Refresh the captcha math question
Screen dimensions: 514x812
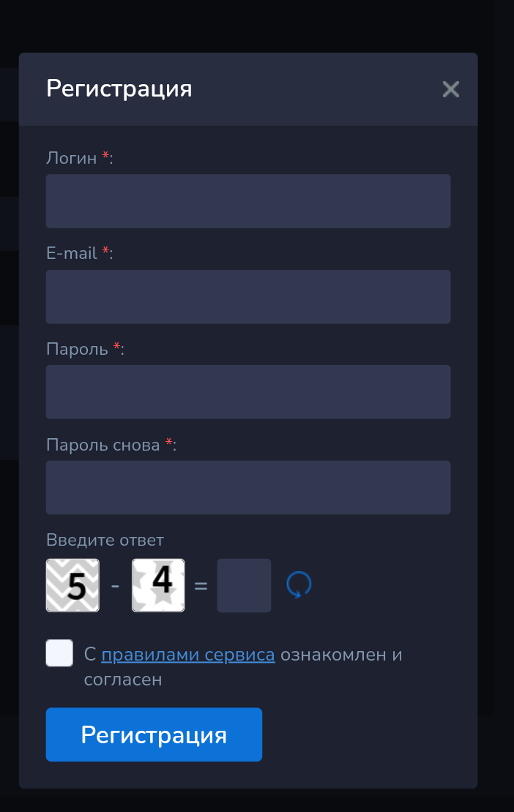(299, 585)
